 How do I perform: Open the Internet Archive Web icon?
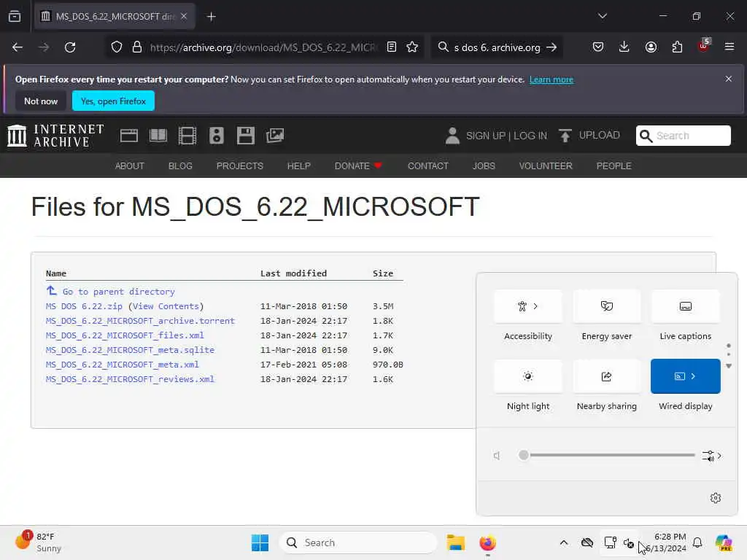[x=128, y=136]
